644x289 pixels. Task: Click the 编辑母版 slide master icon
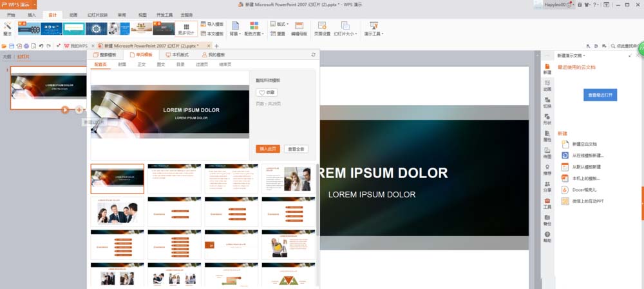[x=299, y=28]
